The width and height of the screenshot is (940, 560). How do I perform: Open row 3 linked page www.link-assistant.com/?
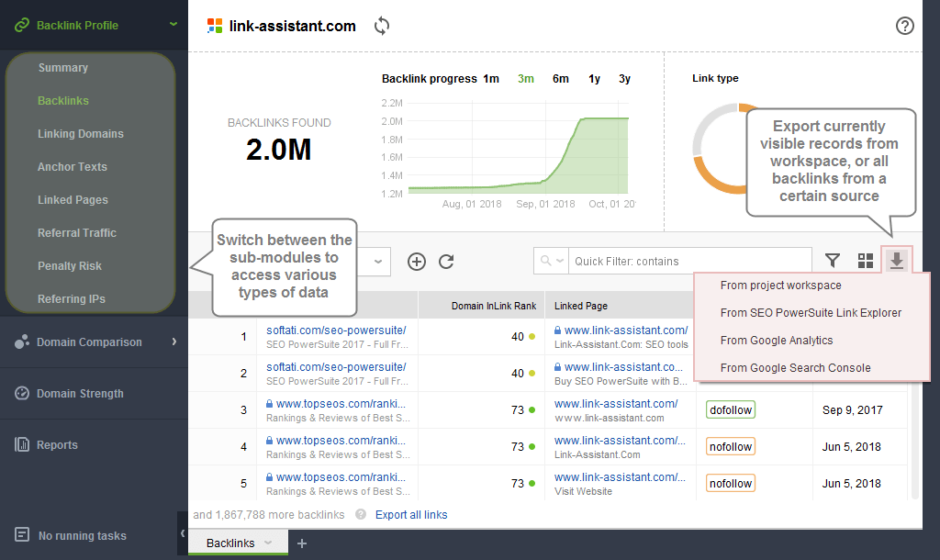click(x=616, y=404)
